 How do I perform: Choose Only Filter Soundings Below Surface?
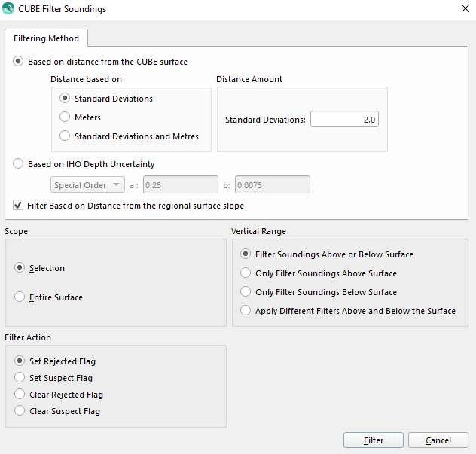pyautogui.click(x=246, y=292)
